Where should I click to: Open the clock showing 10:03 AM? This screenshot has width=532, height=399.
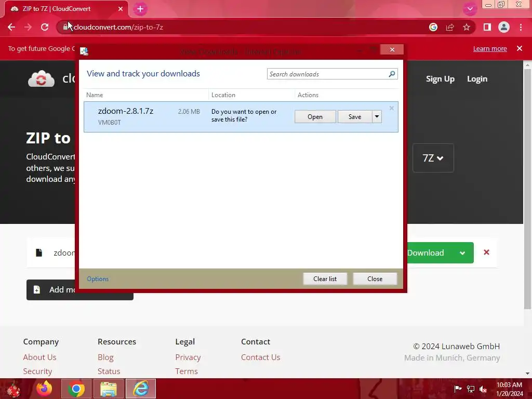pos(509,389)
